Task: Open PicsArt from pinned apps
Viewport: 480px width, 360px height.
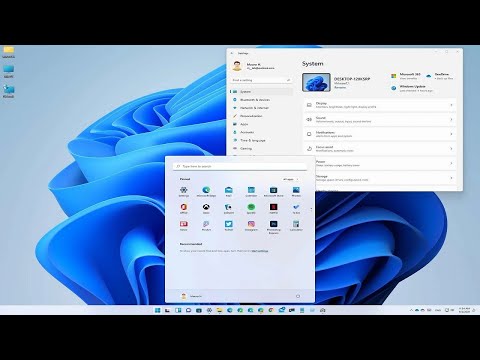Action: click(x=206, y=225)
